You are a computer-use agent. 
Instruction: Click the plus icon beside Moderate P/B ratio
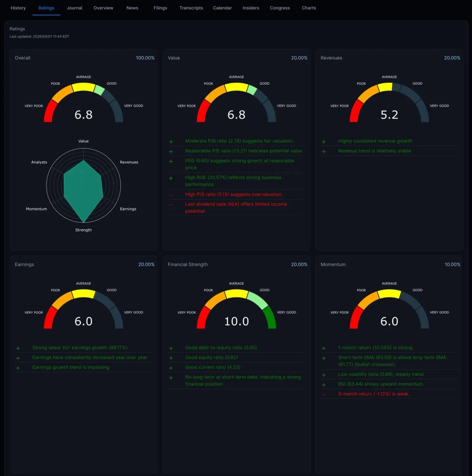pyautogui.click(x=171, y=141)
